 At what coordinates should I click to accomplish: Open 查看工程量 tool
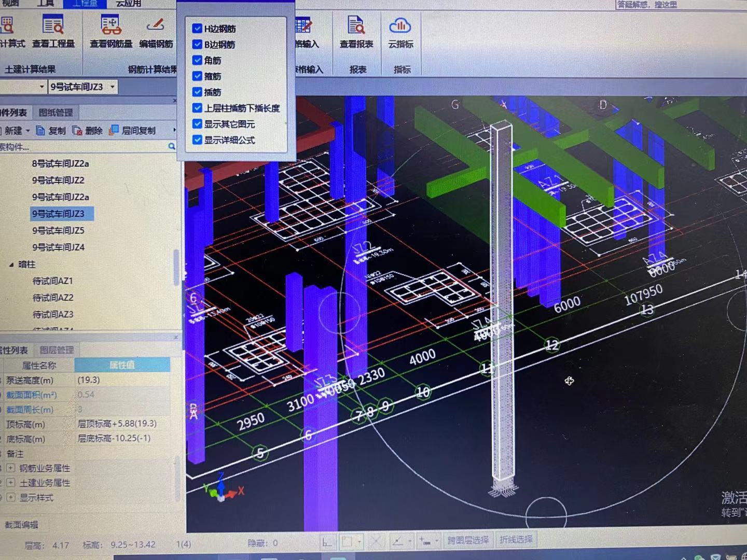[x=53, y=31]
